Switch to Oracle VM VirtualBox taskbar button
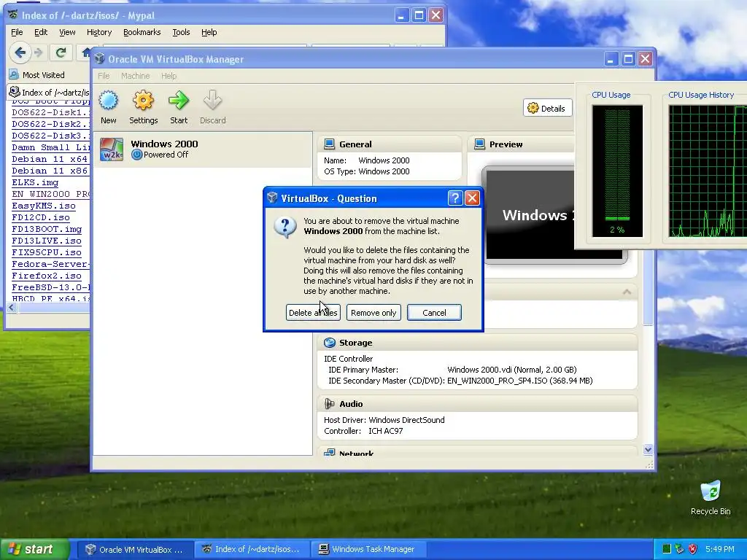This screenshot has height=560, width=747. pos(134,549)
